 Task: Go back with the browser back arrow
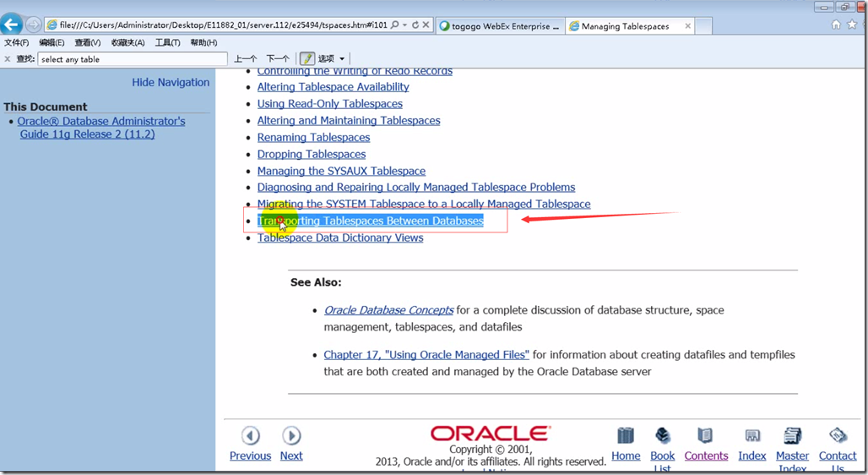[x=11, y=25]
